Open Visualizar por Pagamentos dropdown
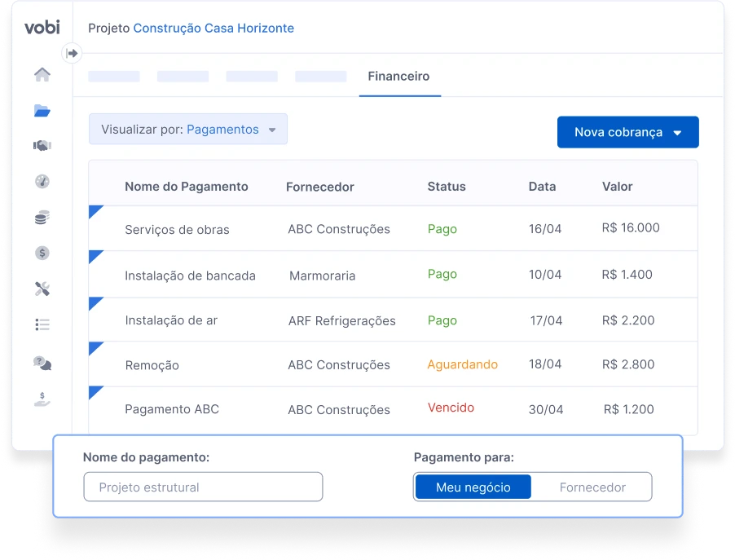 (x=188, y=129)
